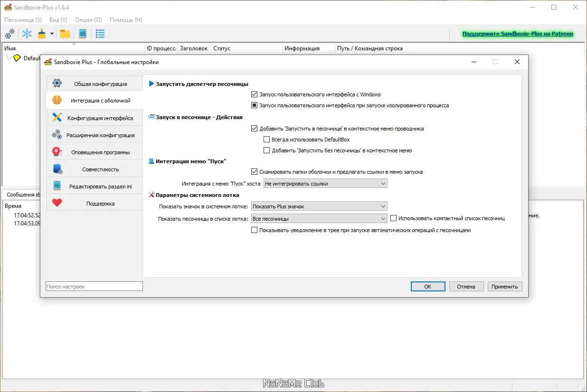The image size is (587, 392).
Task: Click the yellow folder icon in toolbar
Action: pos(65,34)
